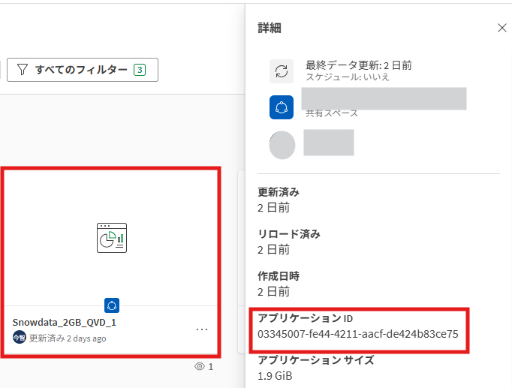Close the 詳細 details panel
Viewport: 512px width, 388px height.
click(x=502, y=28)
